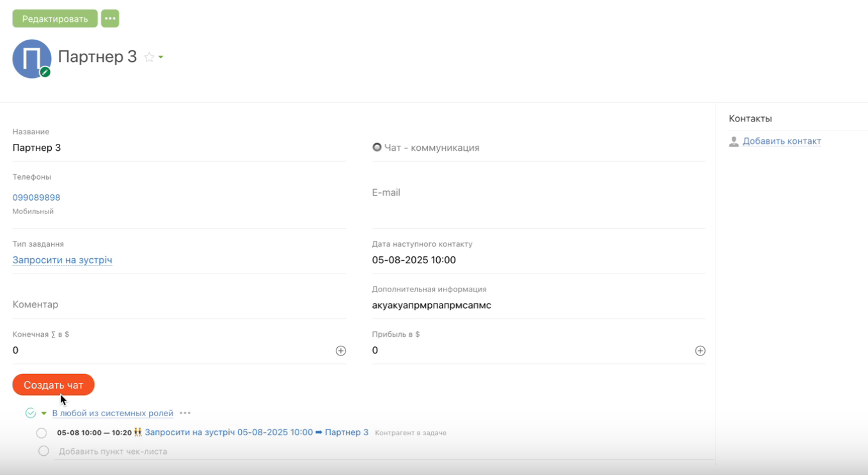Open three-dots options next to system roles

tap(185, 413)
